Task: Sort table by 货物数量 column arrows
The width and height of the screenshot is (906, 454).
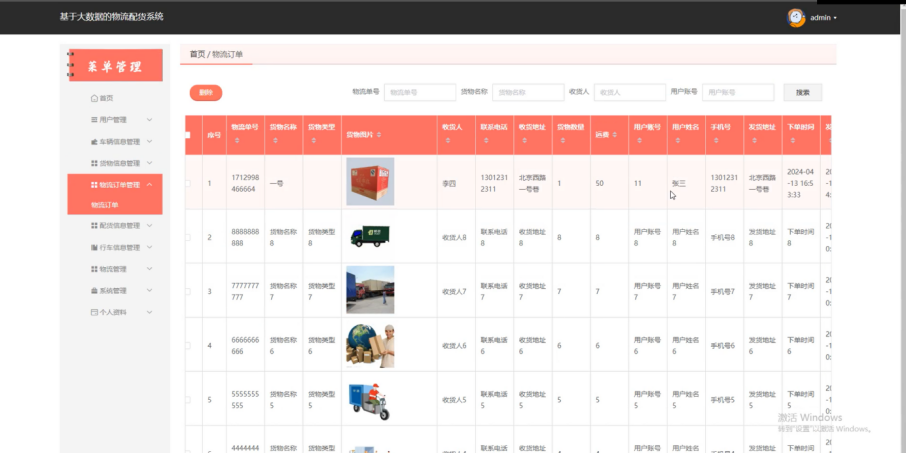Action: click(562, 140)
